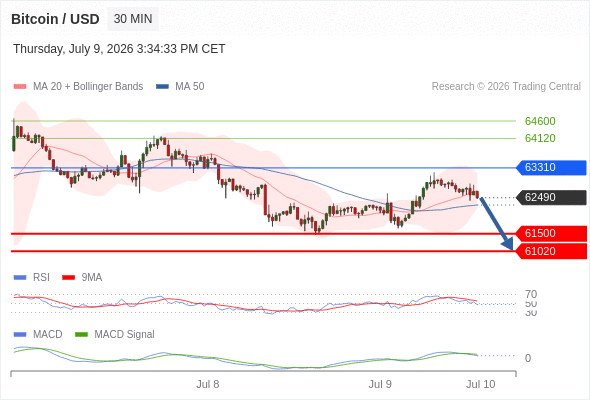
Task: Click the 64120 resistance level label
Action: pyautogui.click(x=540, y=138)
